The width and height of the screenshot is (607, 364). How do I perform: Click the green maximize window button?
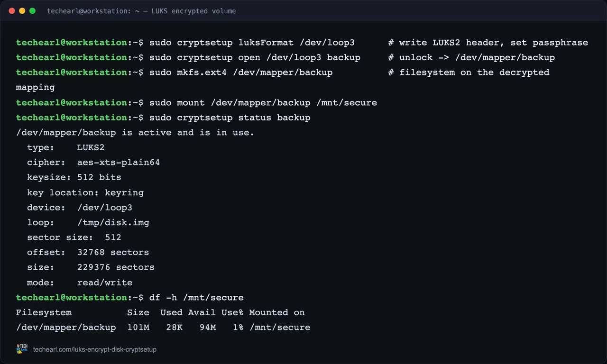pos(32,10)
